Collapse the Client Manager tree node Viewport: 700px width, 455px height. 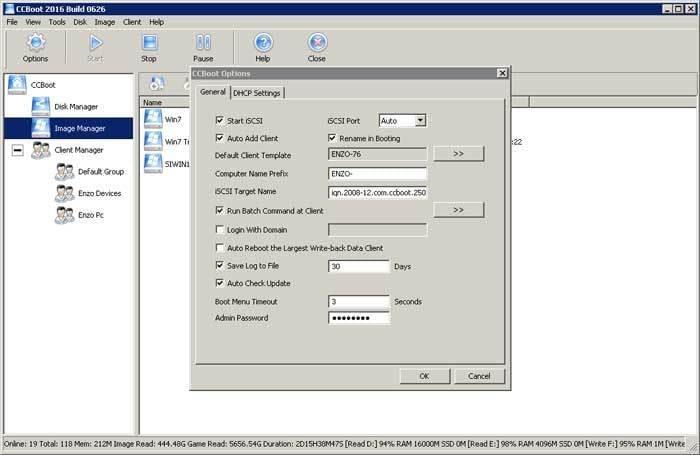point(17,150)
